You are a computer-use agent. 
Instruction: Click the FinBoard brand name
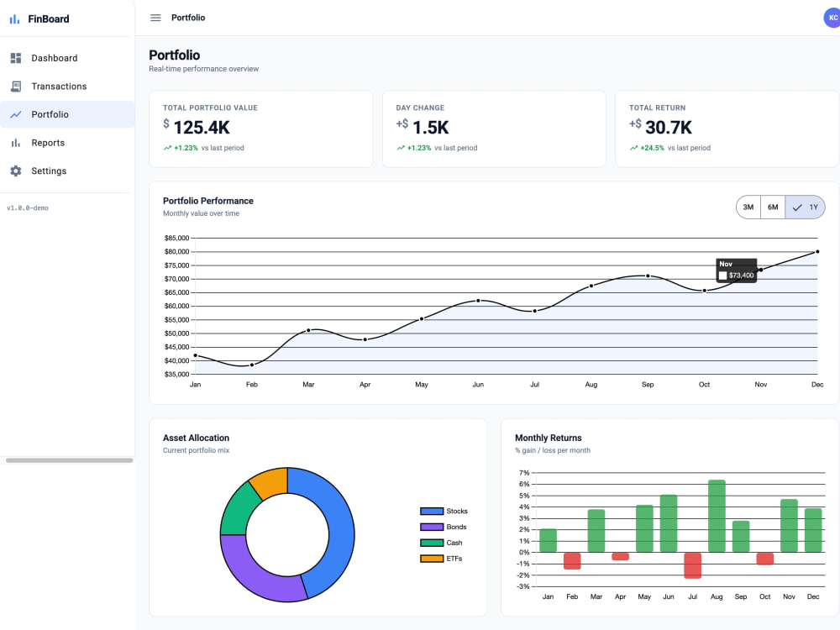49,19
